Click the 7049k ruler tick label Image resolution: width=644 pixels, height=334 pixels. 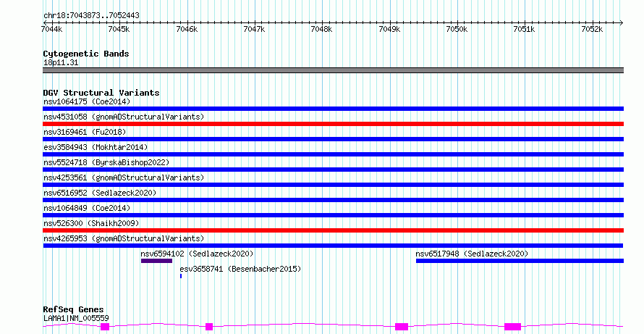[389, 29]
